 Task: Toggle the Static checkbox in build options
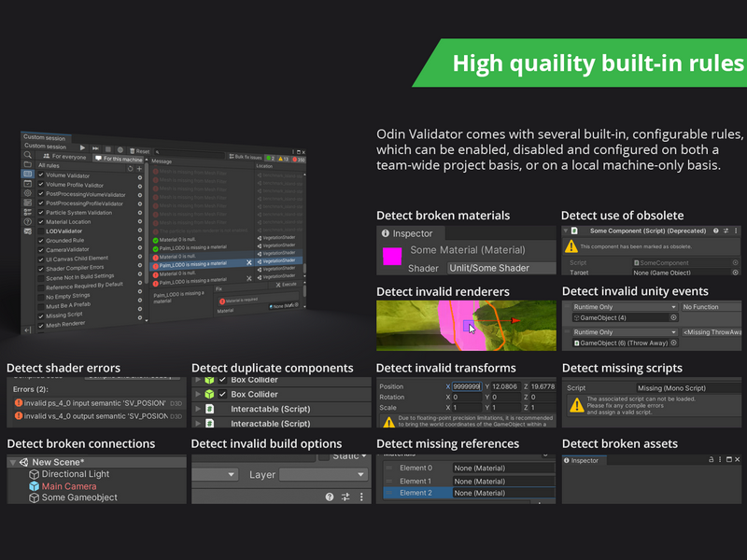click(324, 456)
